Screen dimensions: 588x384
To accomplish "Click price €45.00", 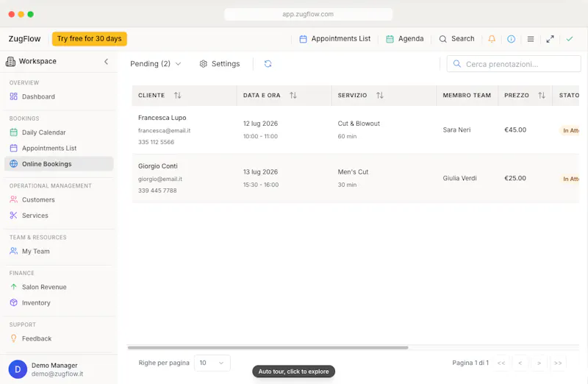I will point(515,130).
